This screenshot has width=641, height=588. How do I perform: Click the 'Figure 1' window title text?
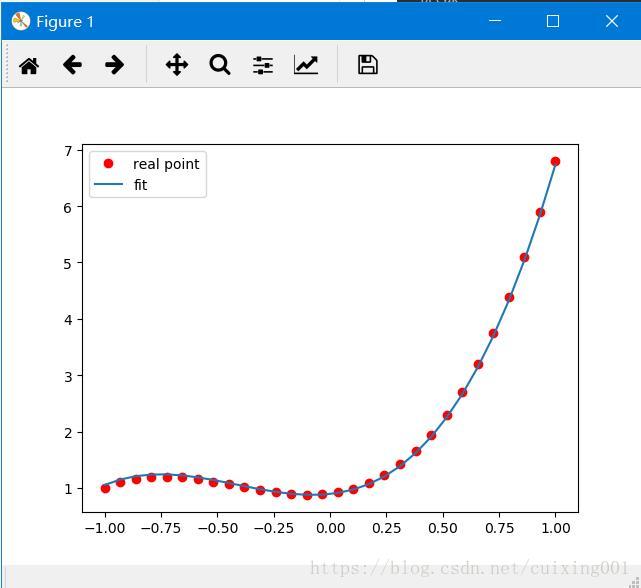click(x=65, y=22)
